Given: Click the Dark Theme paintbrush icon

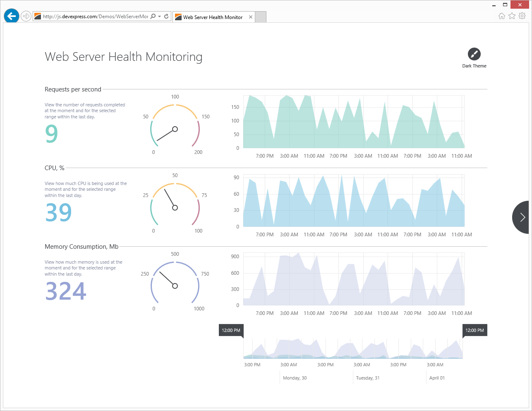Looking at the screenshot, I should tap(474, 54).
